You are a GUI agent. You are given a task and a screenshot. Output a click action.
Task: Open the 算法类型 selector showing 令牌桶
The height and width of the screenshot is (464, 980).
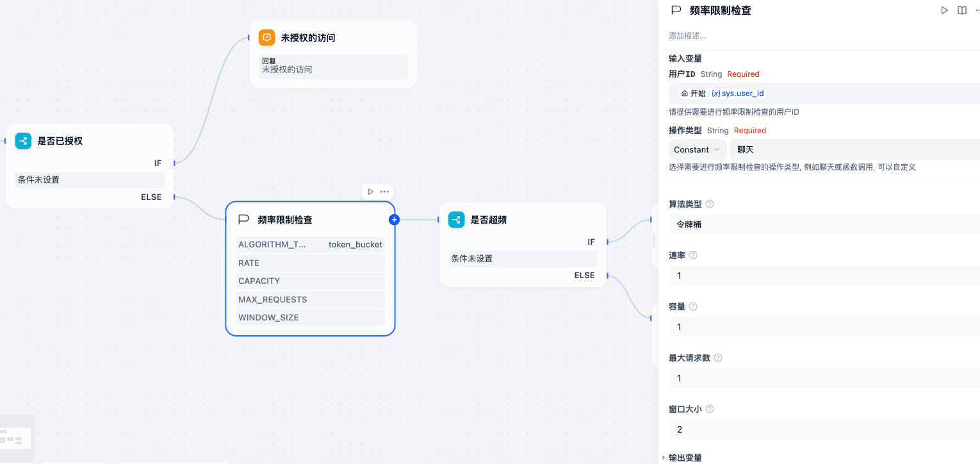coord(824,224)
